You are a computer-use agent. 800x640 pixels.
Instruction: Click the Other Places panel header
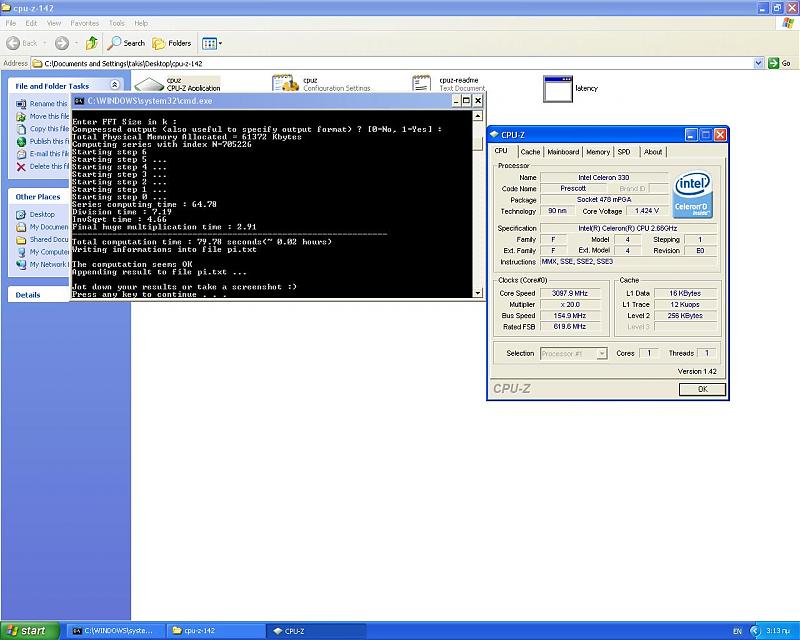pyautogui.click(x=38, y=197)
